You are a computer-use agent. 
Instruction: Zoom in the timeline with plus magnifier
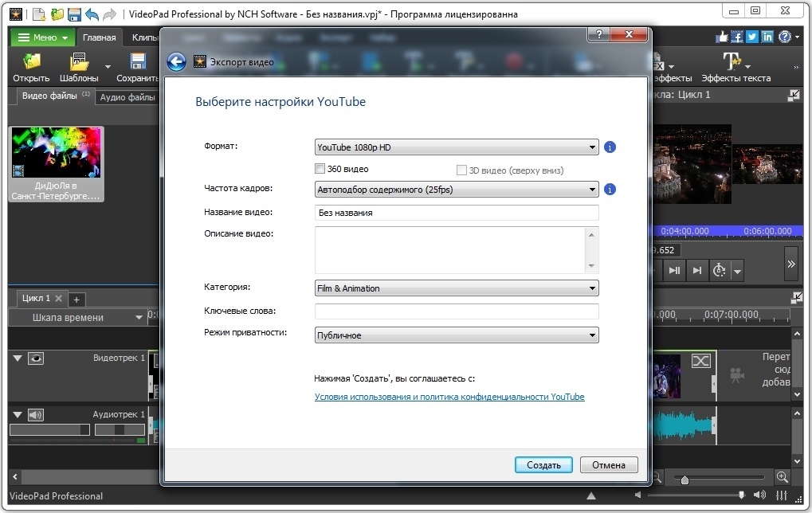click(x=782, y=477)
